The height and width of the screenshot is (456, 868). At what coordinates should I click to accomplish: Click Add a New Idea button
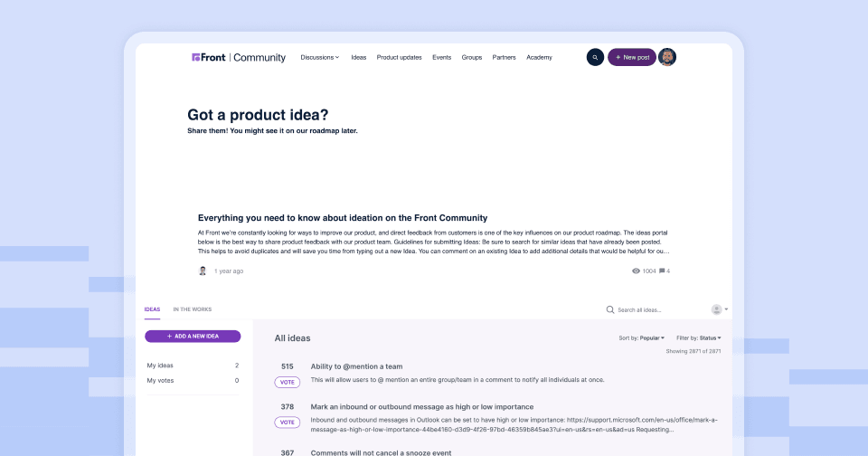[x=193, y=337]
